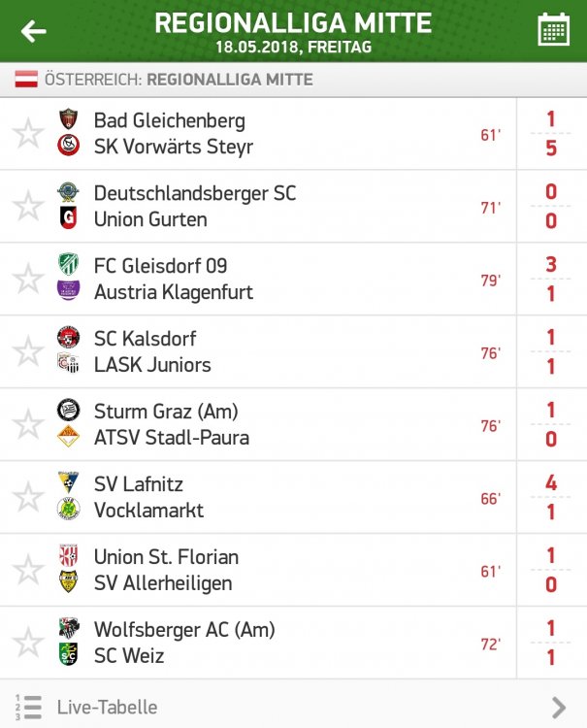The width and height of the screenshot is (587, 728).
Task: Tap the Regionalliga Mitte page title
Action: 293,23
